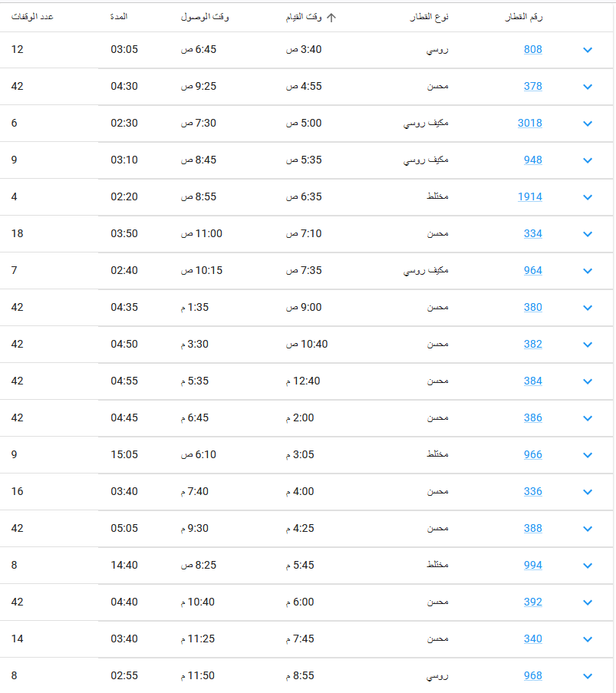616x693 pixels.
Task: Sort by عدد الوقفات column header
Action: (32, 17)
